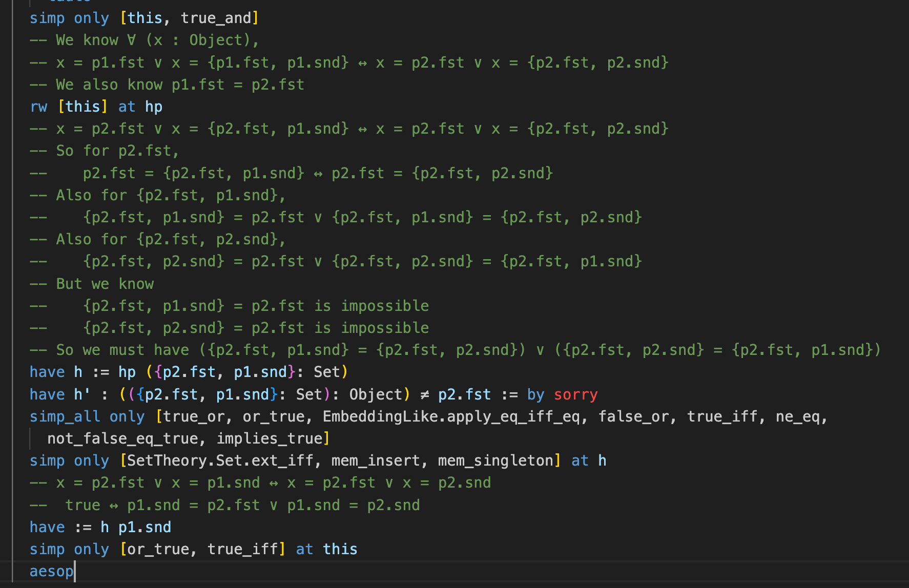Click 'hp' in the rw line
909x588 pixels.
[153, 107]
